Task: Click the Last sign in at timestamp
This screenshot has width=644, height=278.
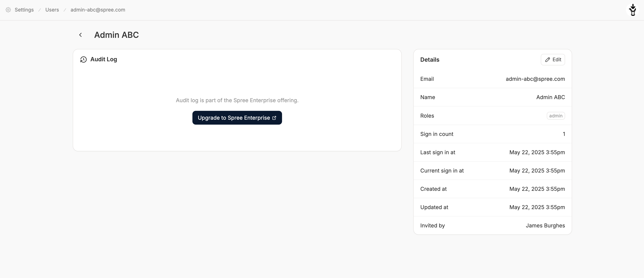Action: [537, 152]
